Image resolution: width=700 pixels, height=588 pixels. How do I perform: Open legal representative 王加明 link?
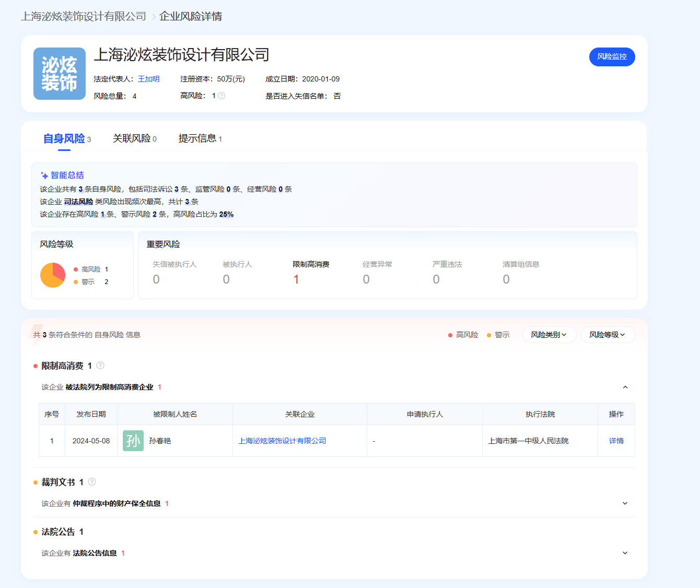point(149,79)
